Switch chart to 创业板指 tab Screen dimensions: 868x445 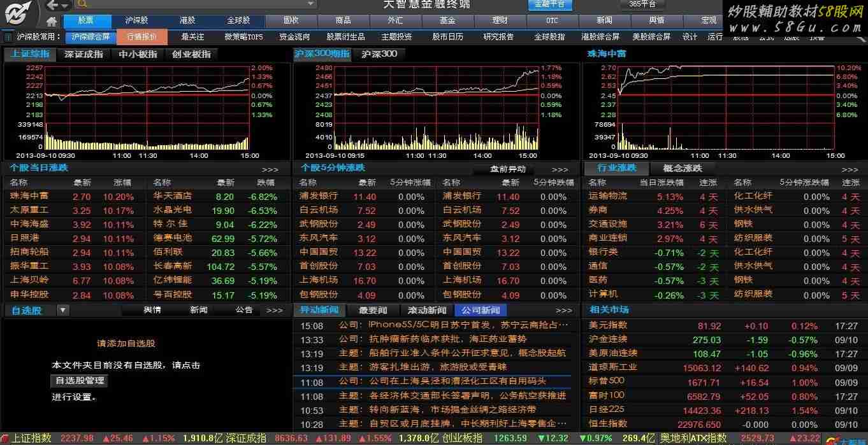191,54
